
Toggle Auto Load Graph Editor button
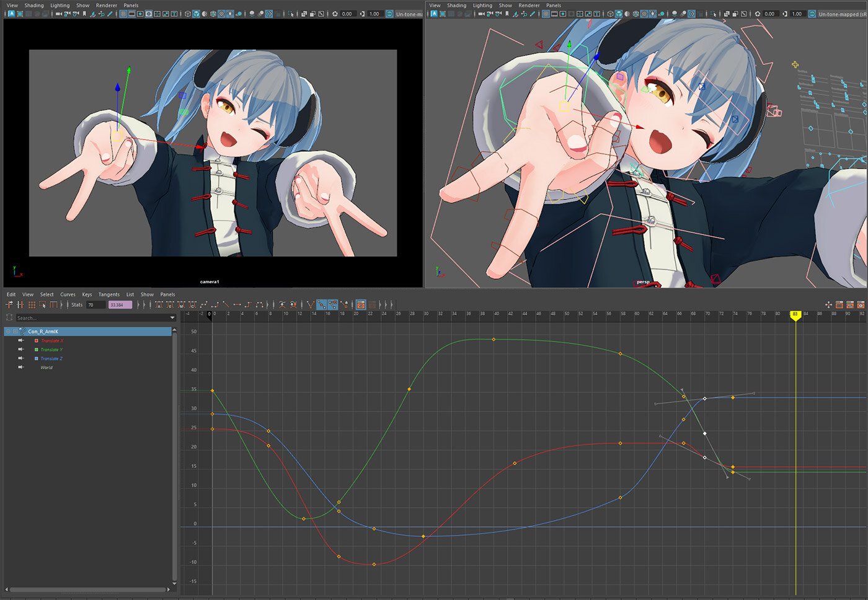coord(360,304)
